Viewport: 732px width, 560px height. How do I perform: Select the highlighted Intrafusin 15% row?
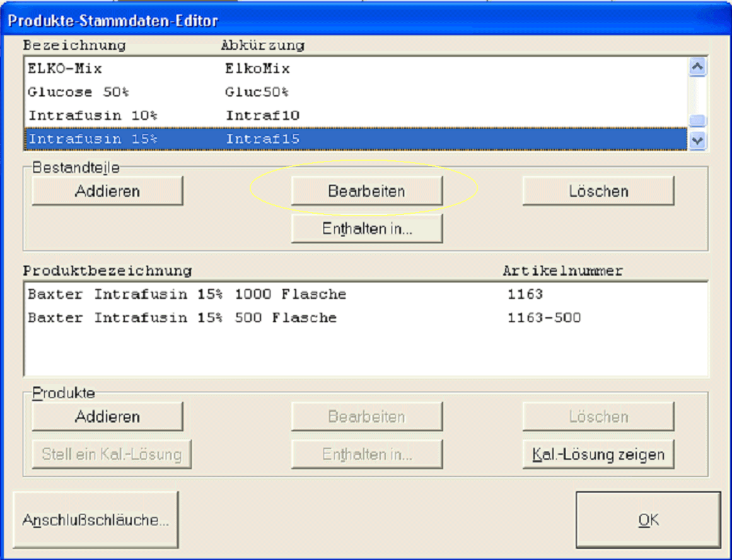(356, 139)
